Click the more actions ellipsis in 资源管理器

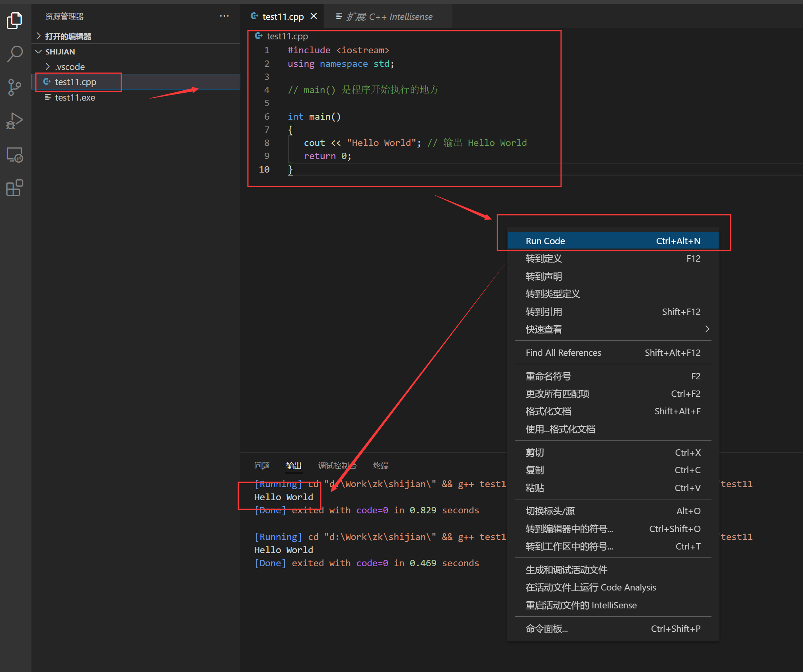pyautogui.click(x=224, y=16)
